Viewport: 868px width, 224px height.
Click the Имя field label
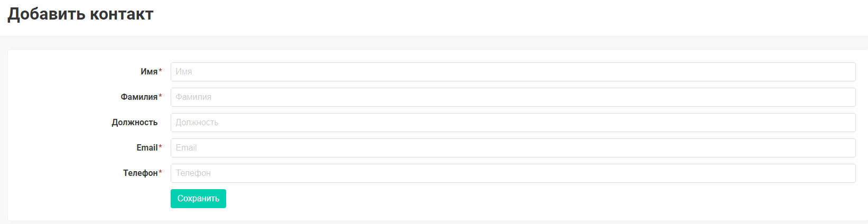click(149, 72)
